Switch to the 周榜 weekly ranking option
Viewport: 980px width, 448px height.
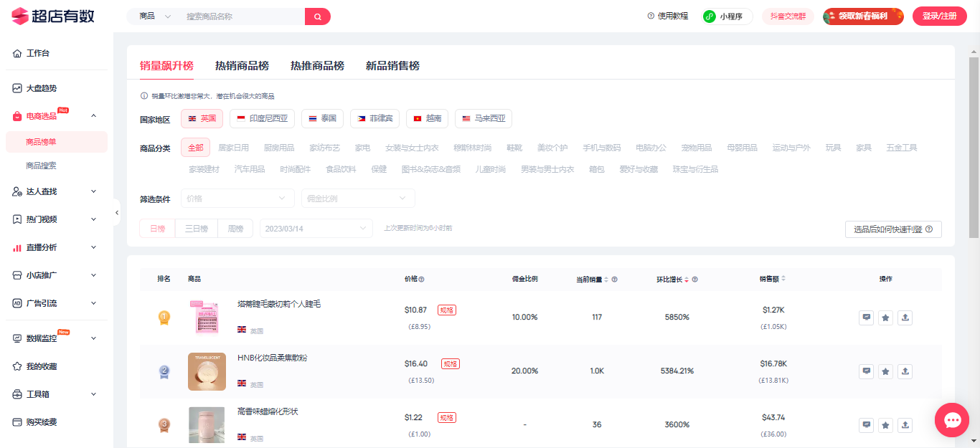pyautogui.click(x=235, y=227)
